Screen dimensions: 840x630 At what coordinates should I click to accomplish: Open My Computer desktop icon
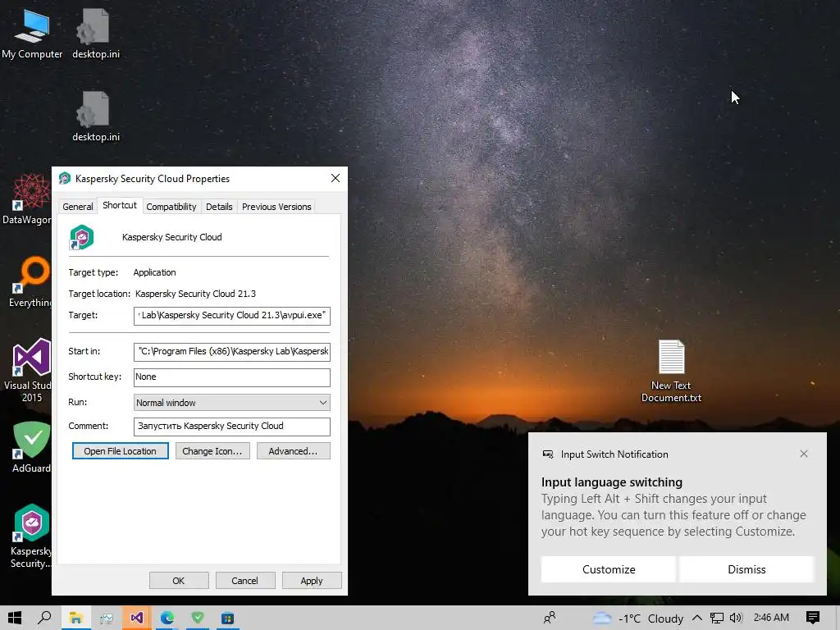32,33
